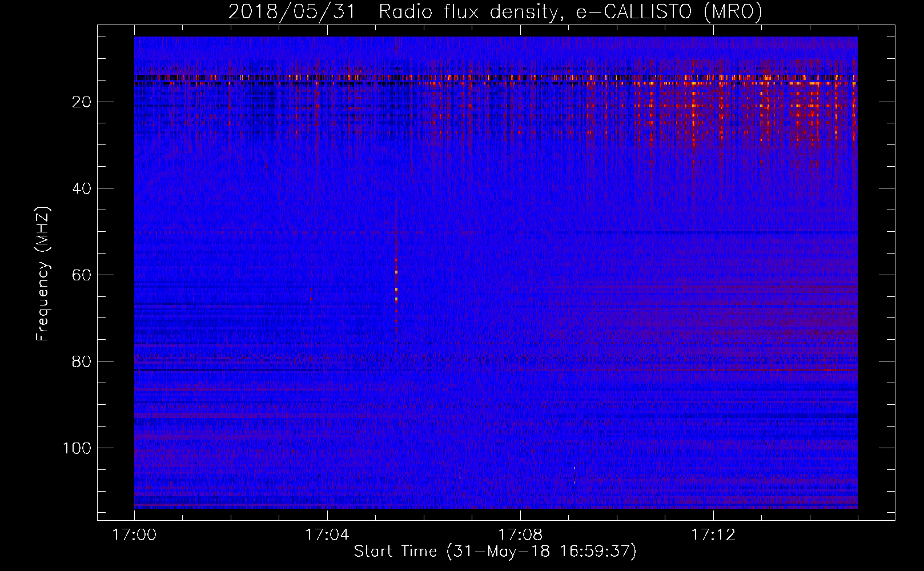Click the 'Start Time (31-May-18 16:59:37)' label
The image size is (924, 571).
(x=495, y=551)
